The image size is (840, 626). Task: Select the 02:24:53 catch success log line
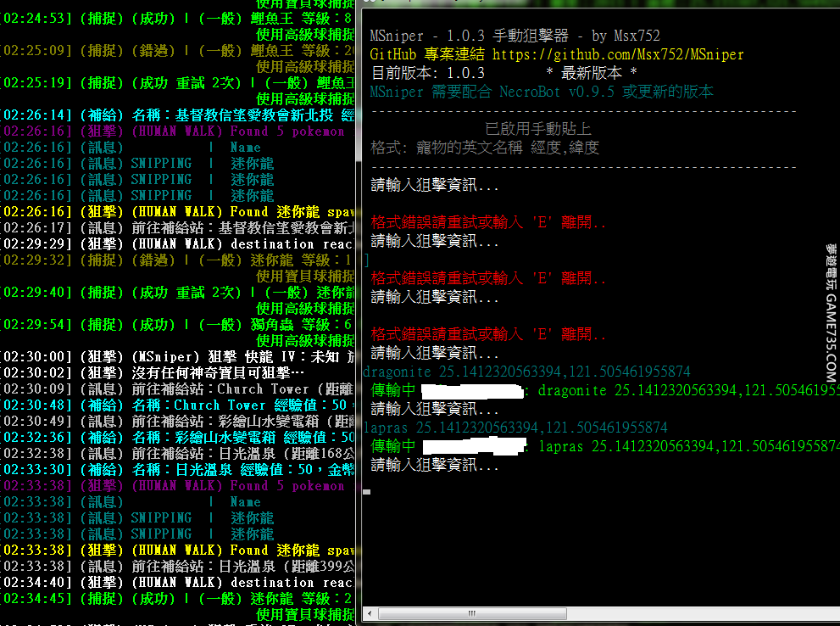177,19
